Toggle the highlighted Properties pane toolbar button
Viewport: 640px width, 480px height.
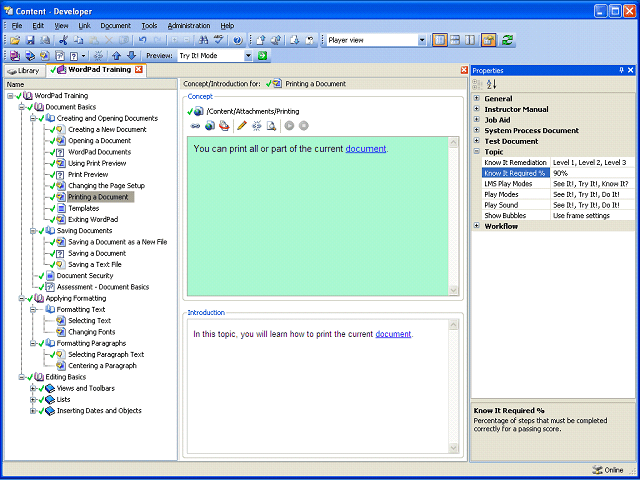488,40
